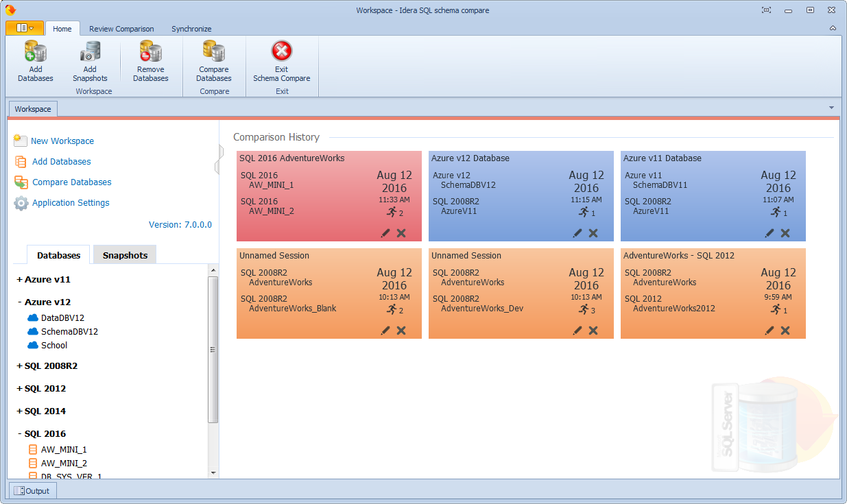The image size is (847, 504).
Task: Click the pencil icon on the Azure v11 Database card
Action: tap(770, 233)
